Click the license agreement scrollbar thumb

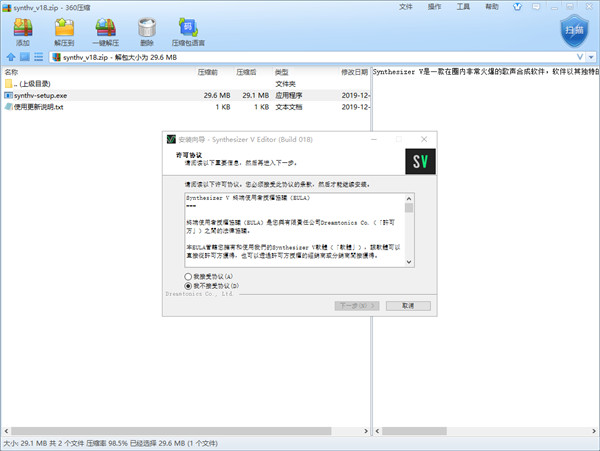point(409,208)
